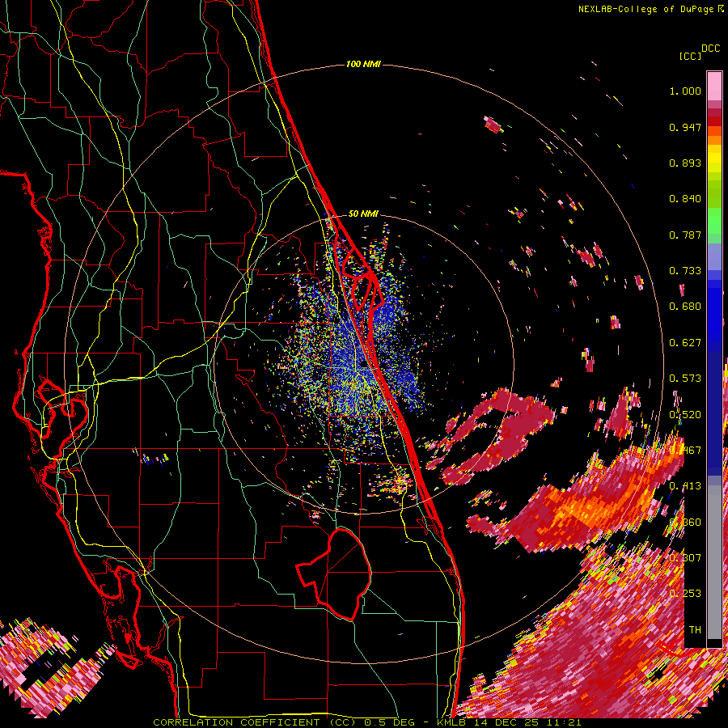This screenshot has width=728, height=728.
Task: Click the [CC] units label
Action: tap(690, 56)
